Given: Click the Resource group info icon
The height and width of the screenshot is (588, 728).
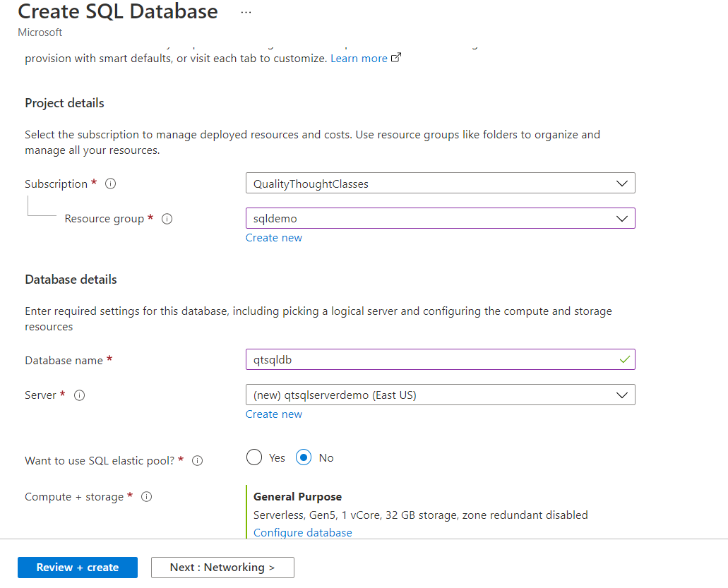Looking at the screenshot, I should tap(167, 219).
